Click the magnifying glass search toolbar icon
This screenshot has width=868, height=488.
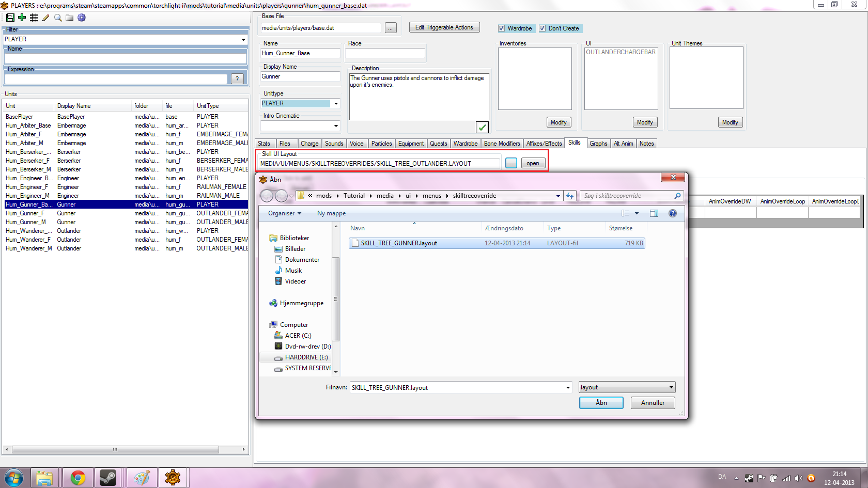[x=58, y=18]
